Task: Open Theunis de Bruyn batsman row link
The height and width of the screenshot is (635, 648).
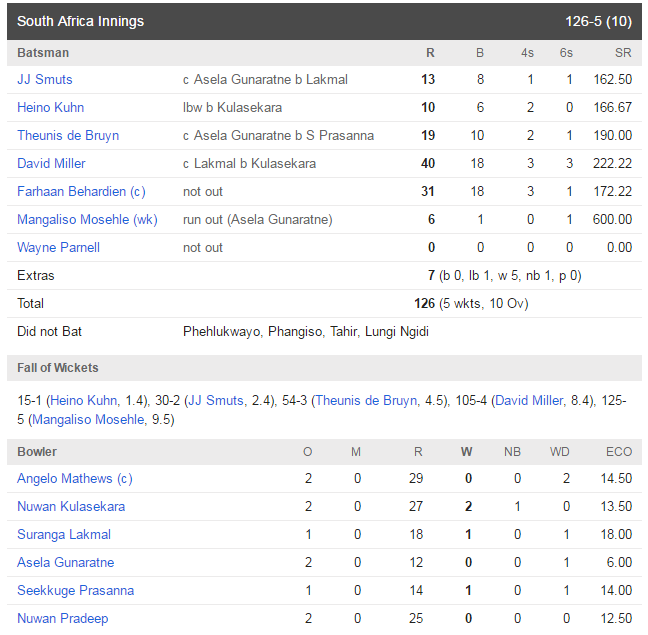Action: [68, 136]
